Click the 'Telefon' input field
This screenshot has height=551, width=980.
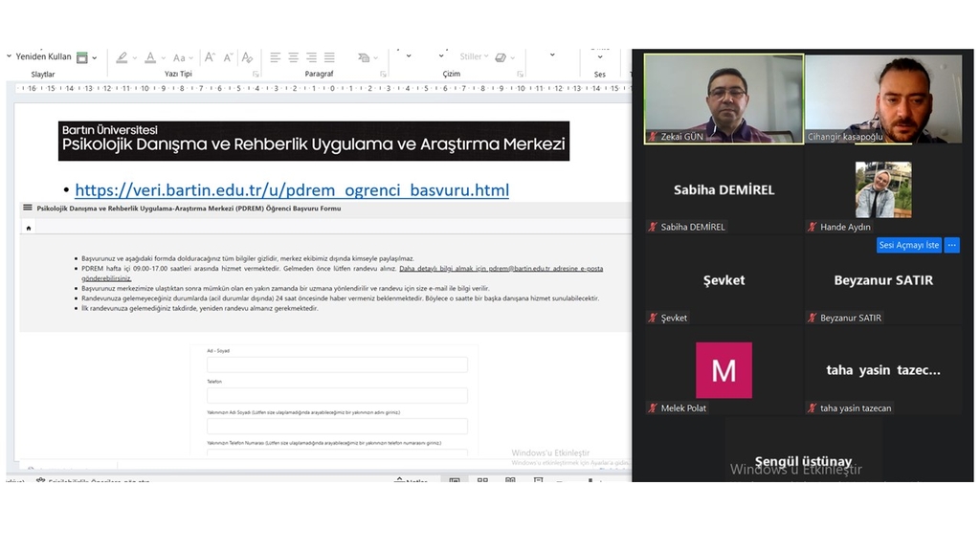pos(337,395)
